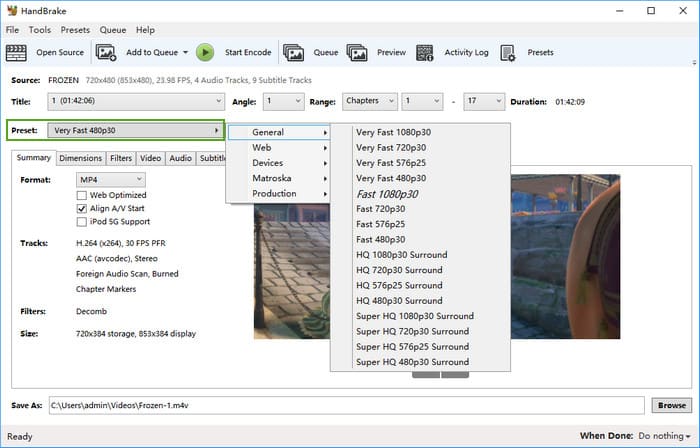Expand the General preset submenu
This screenshot has width=700, height=448.
[279, 132]
